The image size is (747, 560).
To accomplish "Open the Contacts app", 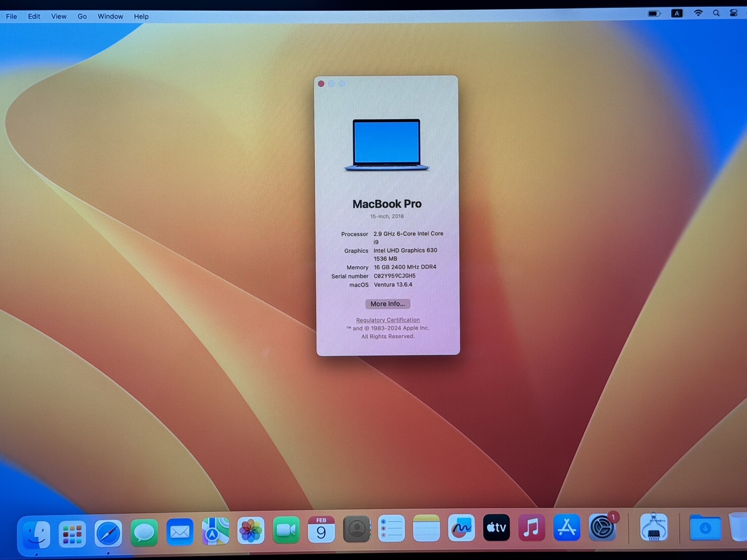I will (x=357, y=529).
